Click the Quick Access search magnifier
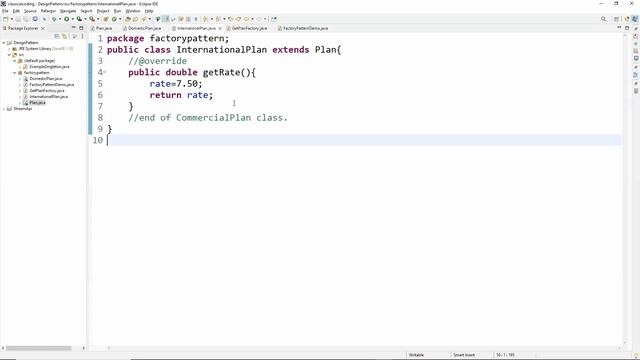 (603, 19)
